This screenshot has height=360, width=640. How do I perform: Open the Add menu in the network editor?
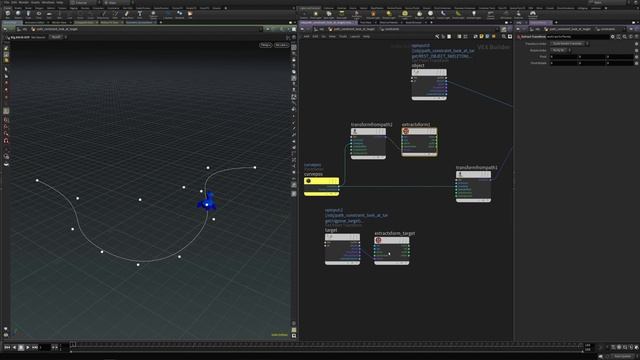point(306,36)
